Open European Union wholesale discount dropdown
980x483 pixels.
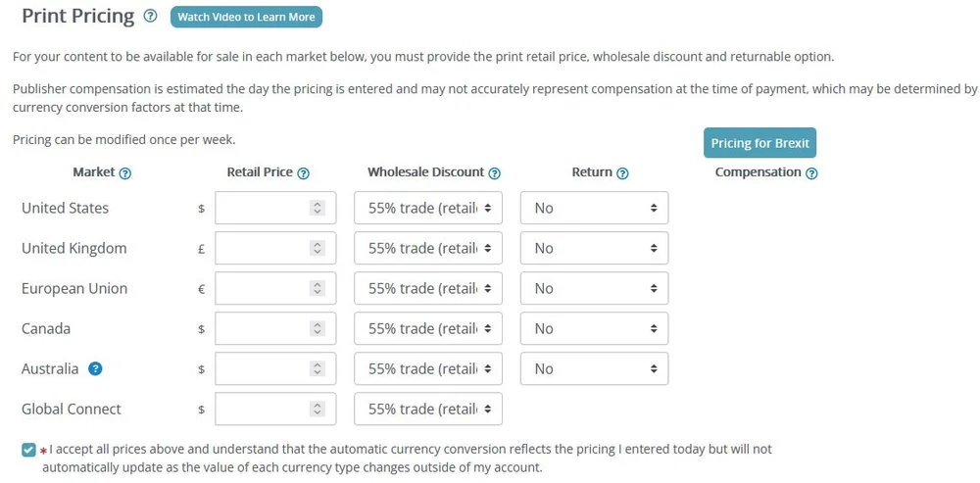(x=428, y=288)
